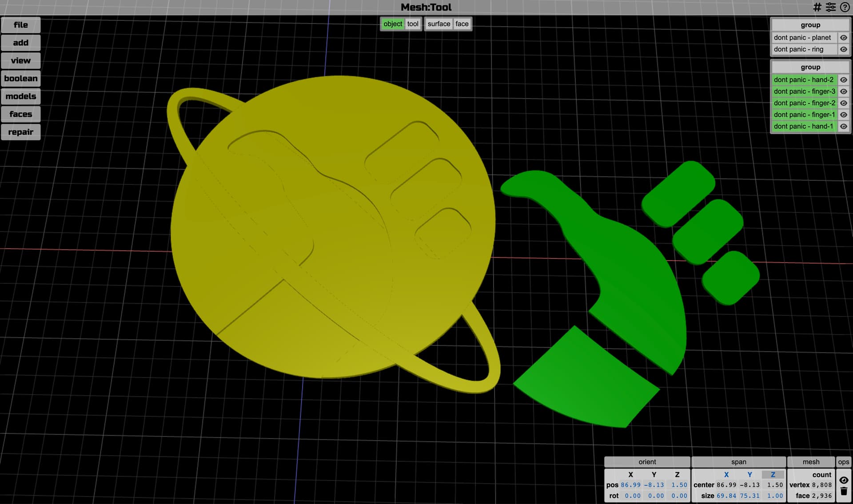Screen dimensions: 853x504
Task: Toggle visibility of dont panic - planet
Action: 843,38
